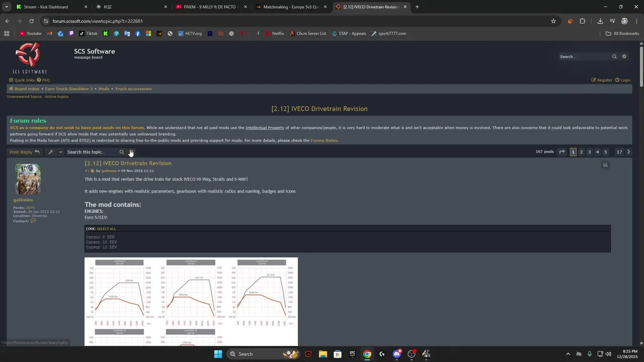Go to page 3 of the topic
Screen dimensions: 644x362
point(589,152)
